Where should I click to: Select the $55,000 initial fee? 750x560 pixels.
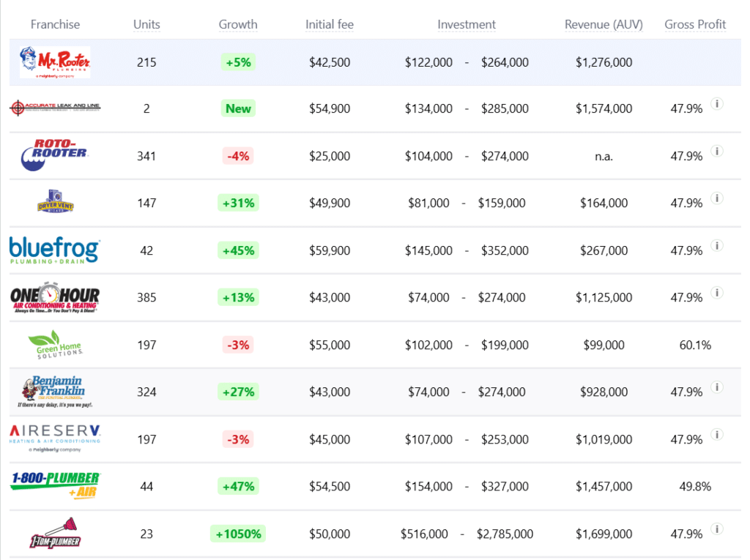click(x=330, y=345)
